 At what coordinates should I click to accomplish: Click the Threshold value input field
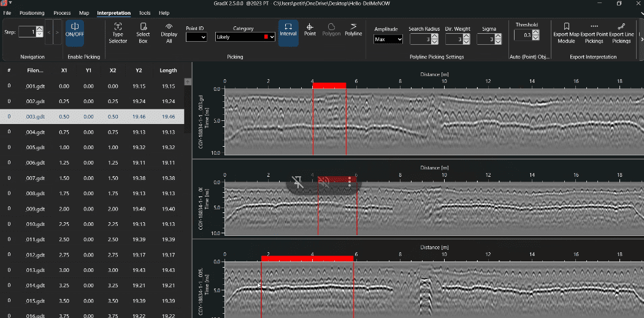coord(523,35)
